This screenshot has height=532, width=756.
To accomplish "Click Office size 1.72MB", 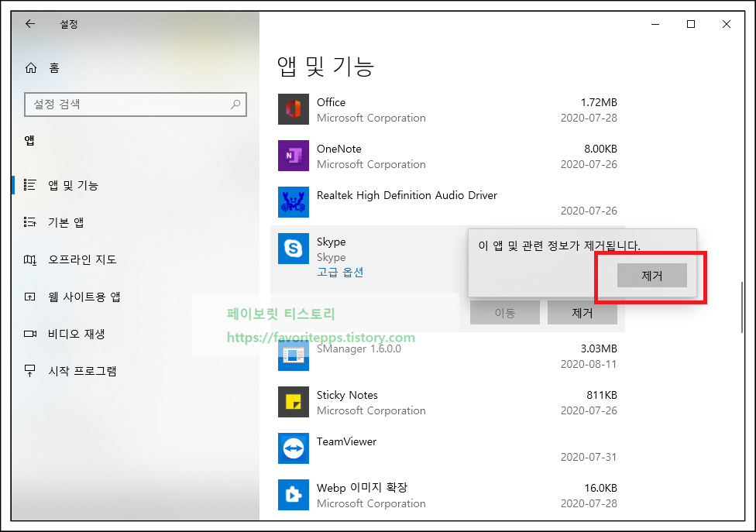I will 599,102.
